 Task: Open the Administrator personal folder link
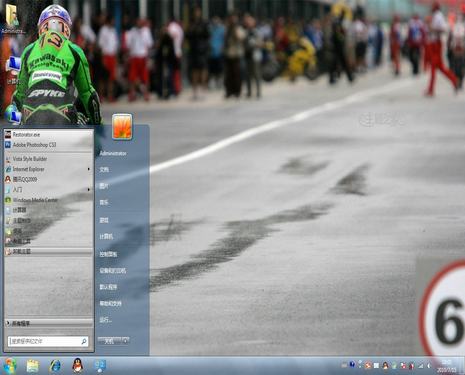(113, 153)
